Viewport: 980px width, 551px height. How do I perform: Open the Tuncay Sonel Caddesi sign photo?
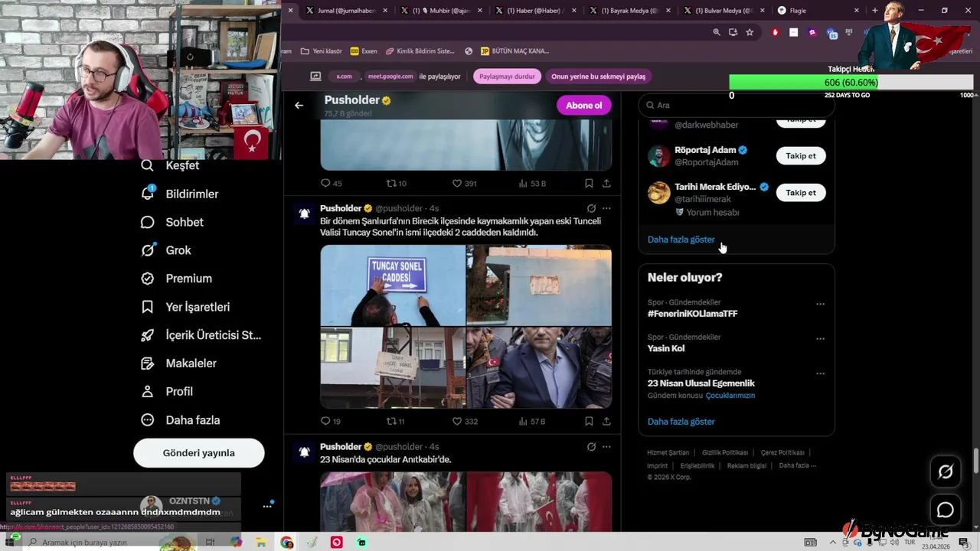coord(393,285)
